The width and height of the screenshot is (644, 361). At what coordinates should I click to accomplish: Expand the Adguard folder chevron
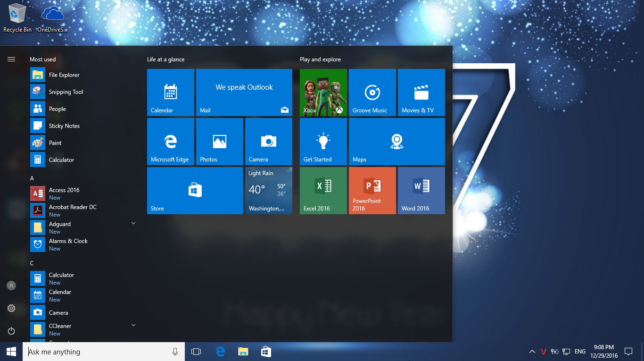tap(133, 223)
